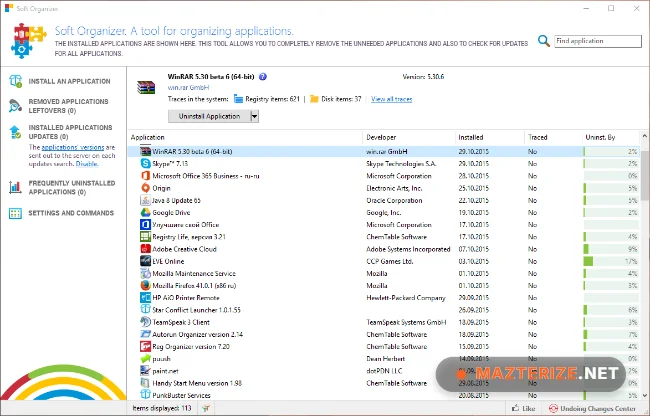
Task: Sort by the Installed column header
Action: [490, 137]
